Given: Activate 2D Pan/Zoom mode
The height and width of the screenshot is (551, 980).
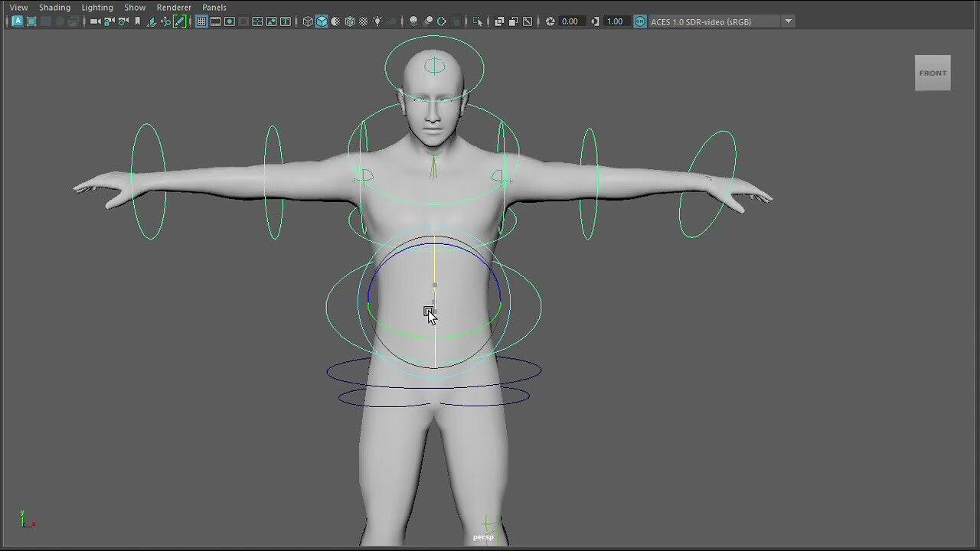Looking at the screenshot, I should tap(165, 21).
